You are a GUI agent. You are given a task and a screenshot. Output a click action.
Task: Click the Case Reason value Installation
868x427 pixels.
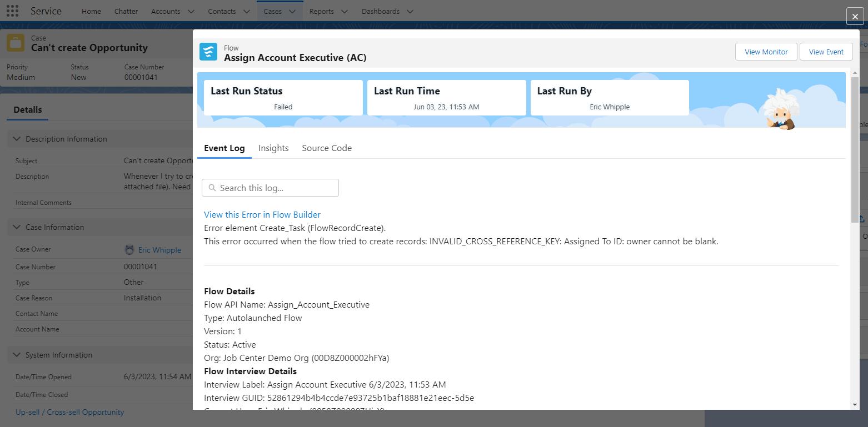(x=143, y=298)
